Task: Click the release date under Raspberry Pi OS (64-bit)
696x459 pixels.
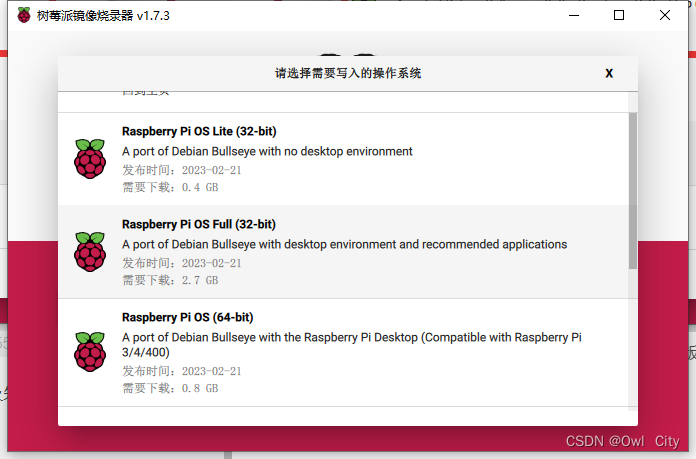Action: click(x=182, y=372)
